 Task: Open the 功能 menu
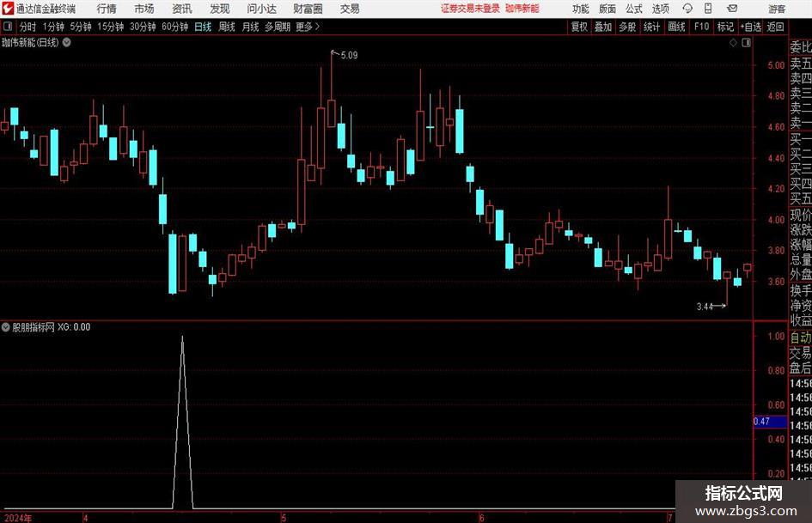[x=581, y=9]
